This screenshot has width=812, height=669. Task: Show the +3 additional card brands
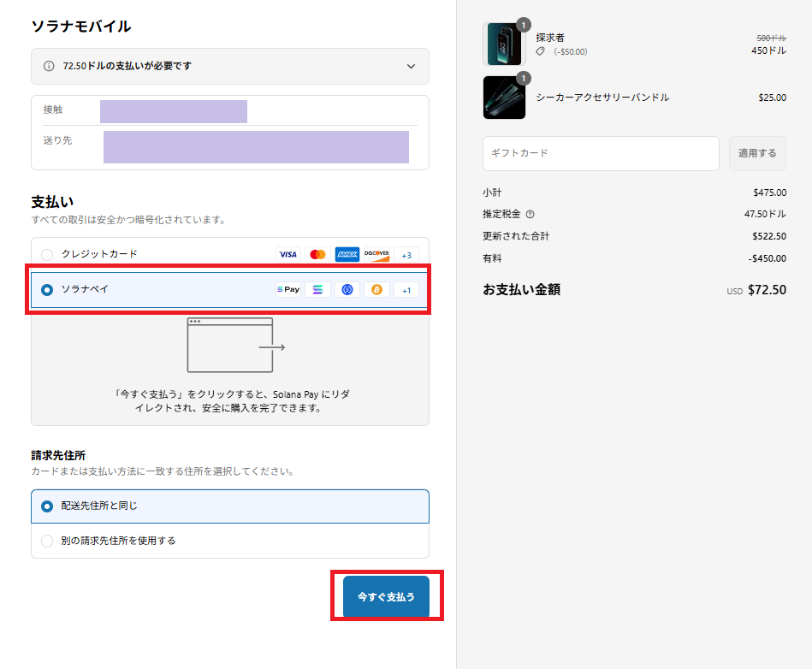click(406, 255)
